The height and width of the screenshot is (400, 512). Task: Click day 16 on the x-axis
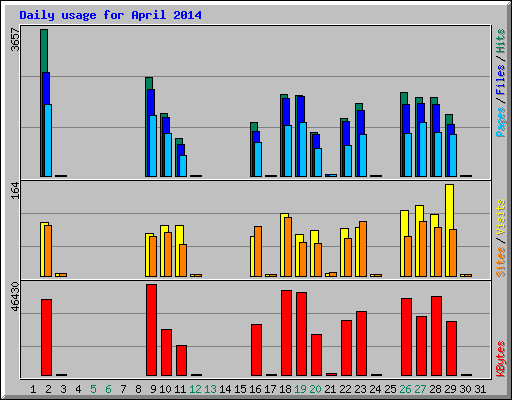[x=255, y=389]
